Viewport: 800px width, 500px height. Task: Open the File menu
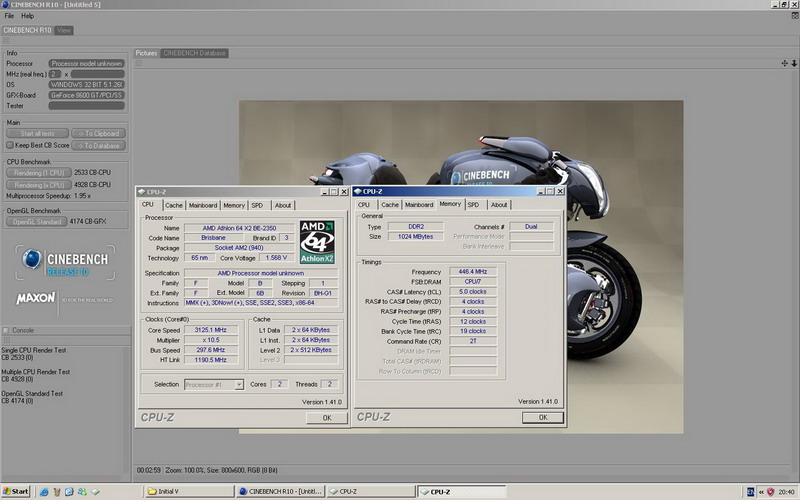(x=9, y=16)
